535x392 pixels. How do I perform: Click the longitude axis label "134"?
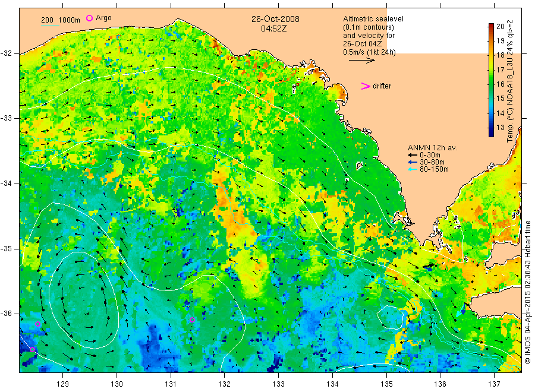coord(332,384)
